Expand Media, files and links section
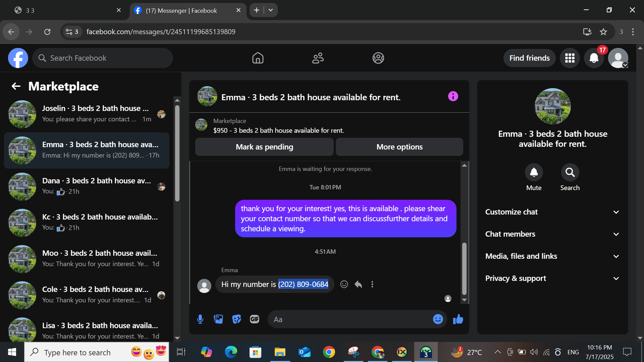644x362 pixels. pos(552,256)
